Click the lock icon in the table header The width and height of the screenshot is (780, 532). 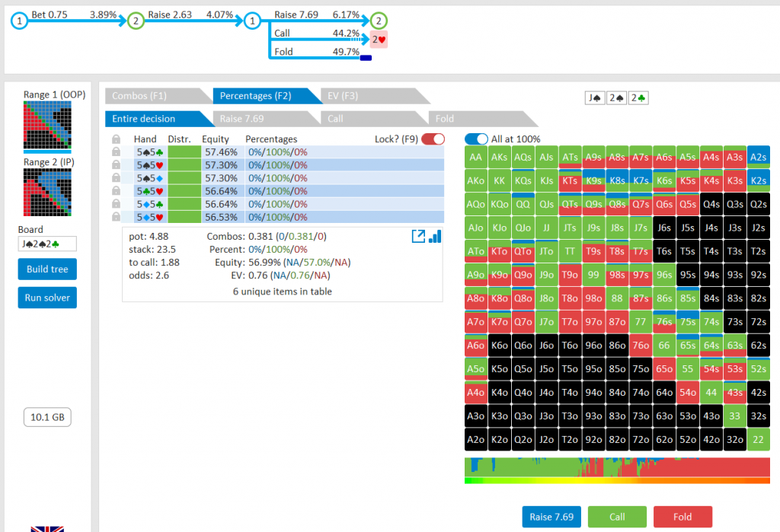(116, 139)
